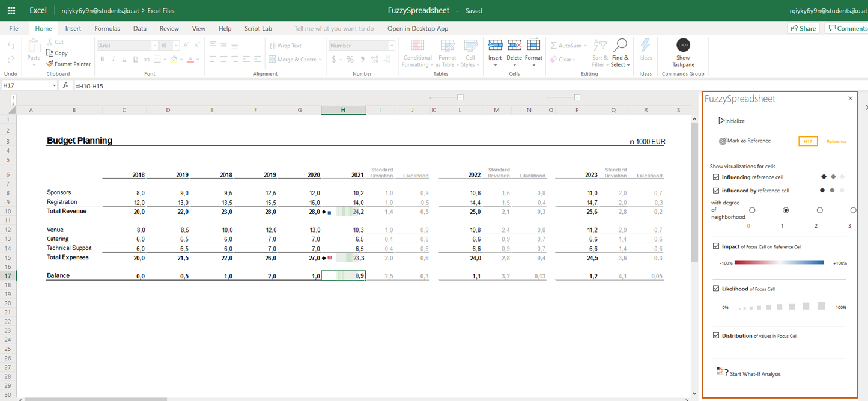The width and height of the screenshot is (868, 401).
Task: Apply underline formatting
Action: (124, 59)
